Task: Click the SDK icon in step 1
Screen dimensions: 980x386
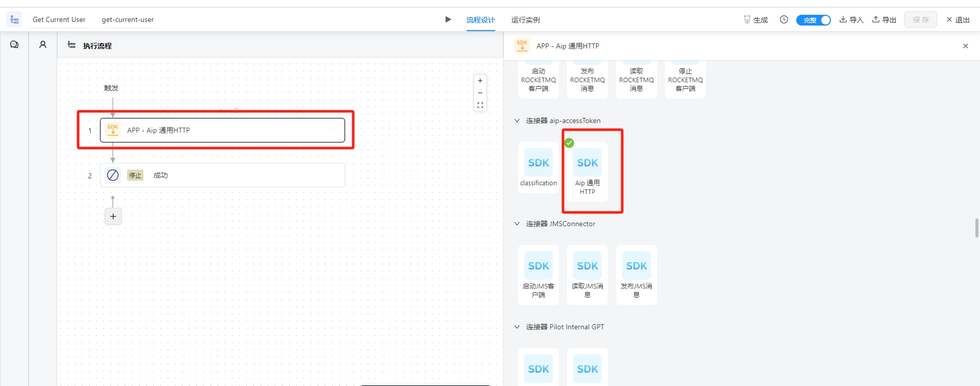Action: [x=113, y=130]
